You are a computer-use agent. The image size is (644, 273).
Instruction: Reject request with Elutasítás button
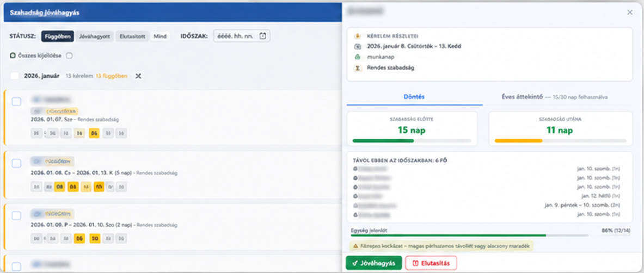point(431,263)
